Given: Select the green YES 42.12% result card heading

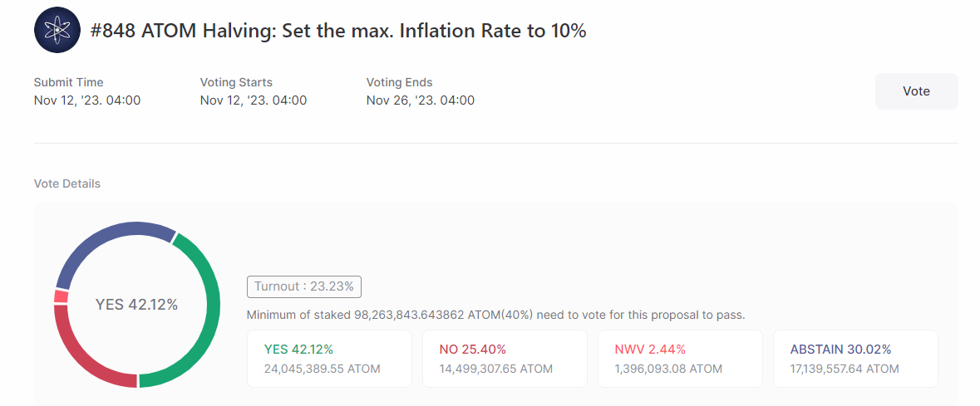Looking at the screenshot, I should point(298,350).
